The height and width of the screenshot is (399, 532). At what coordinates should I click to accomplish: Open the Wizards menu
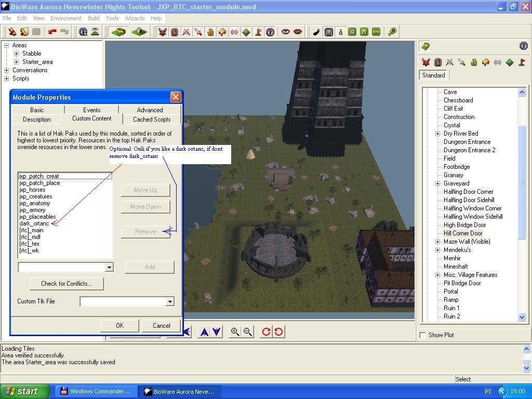[134, 18]
